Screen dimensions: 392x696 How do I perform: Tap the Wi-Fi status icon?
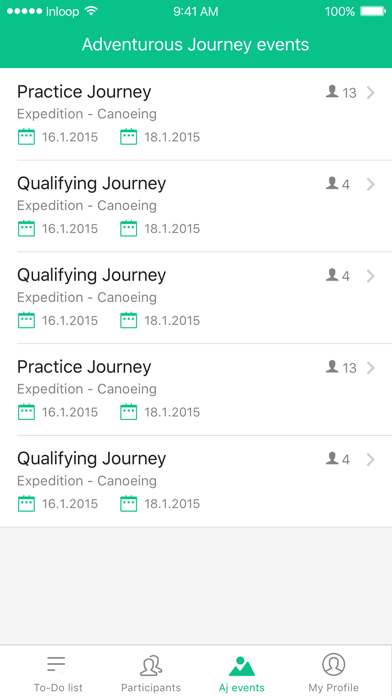tap(91, 12)
